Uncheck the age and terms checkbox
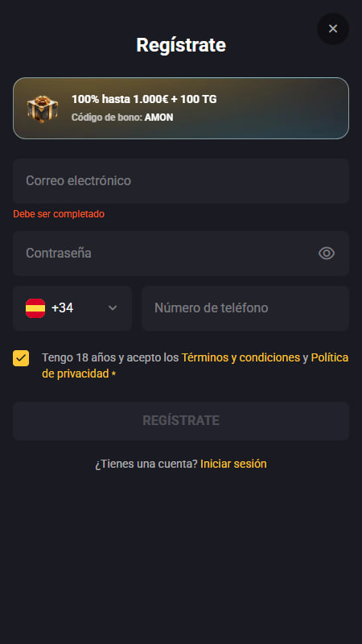Screen dimensions: 362x644 tap(21, 358)
